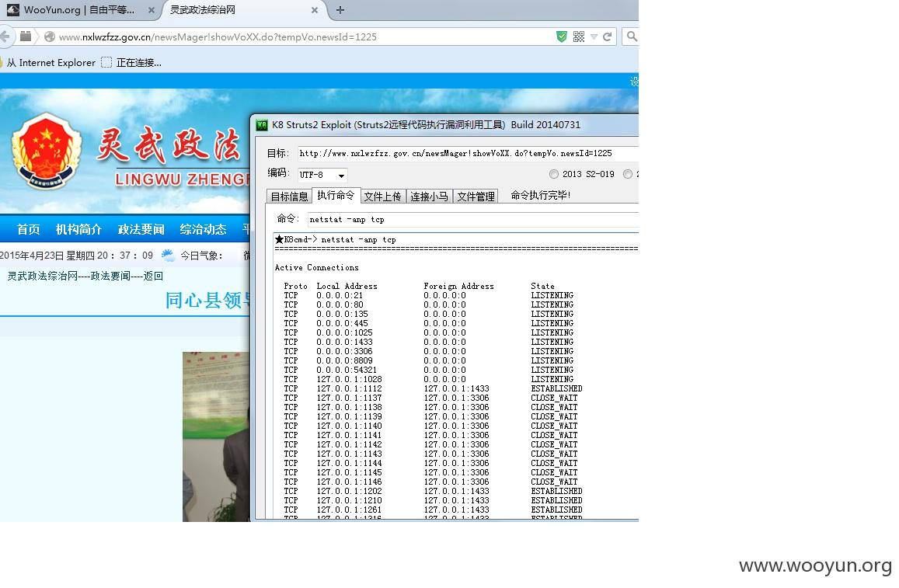Open the 政法要闻 navigation menu item
Viewport: 899px width, 588px height.
pos(141,229)
